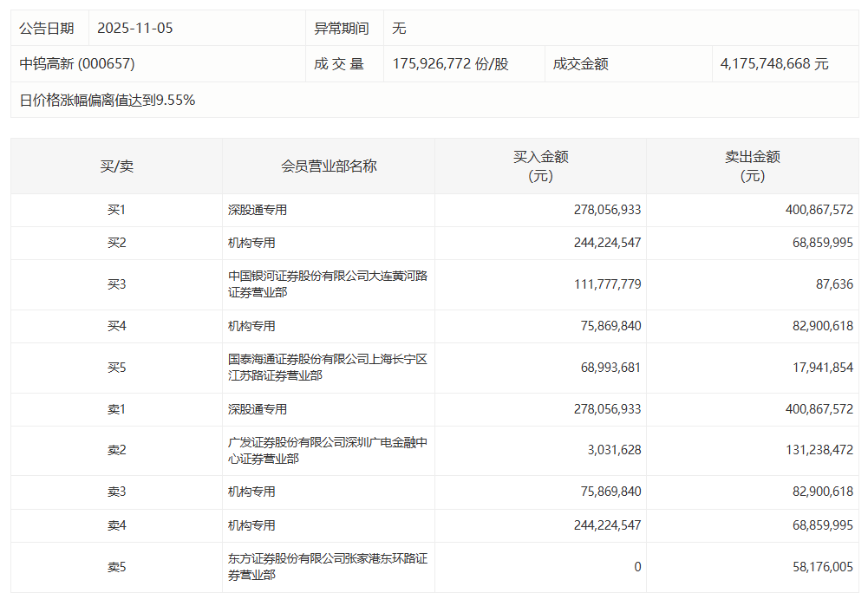Screen dimensions: 868x606
Task: Open 东方证券张家港东环路证券营业部 entry
Action: point(328,567)
